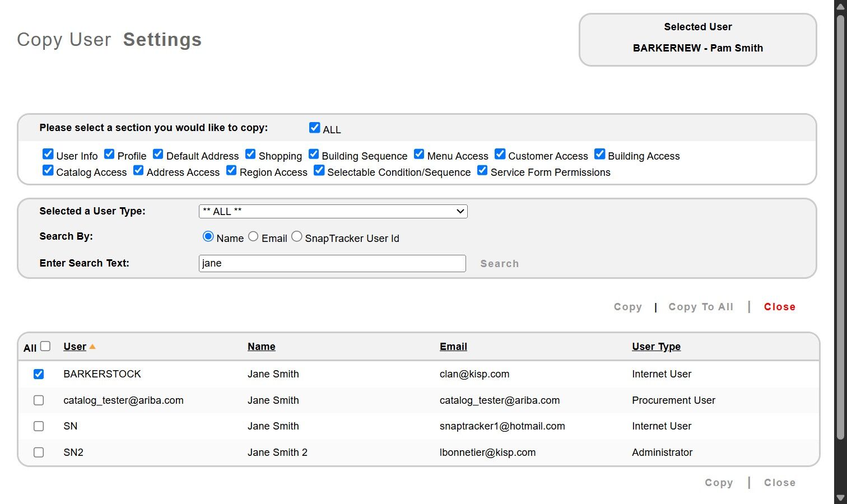The width and height of the screenshot is (847, 504).
Task: Toggle the select-all users checkbox
Action: pyautogui.click(x=45, y=346)
